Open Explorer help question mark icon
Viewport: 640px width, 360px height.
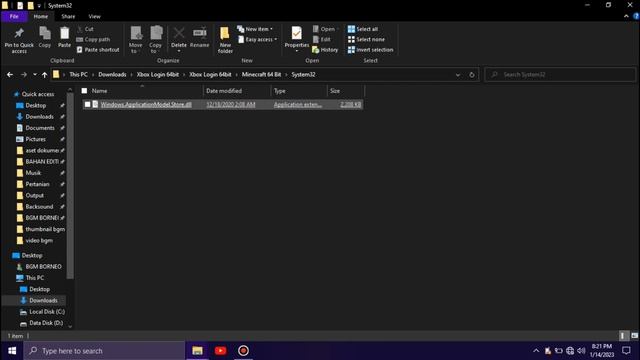(636, 16)
